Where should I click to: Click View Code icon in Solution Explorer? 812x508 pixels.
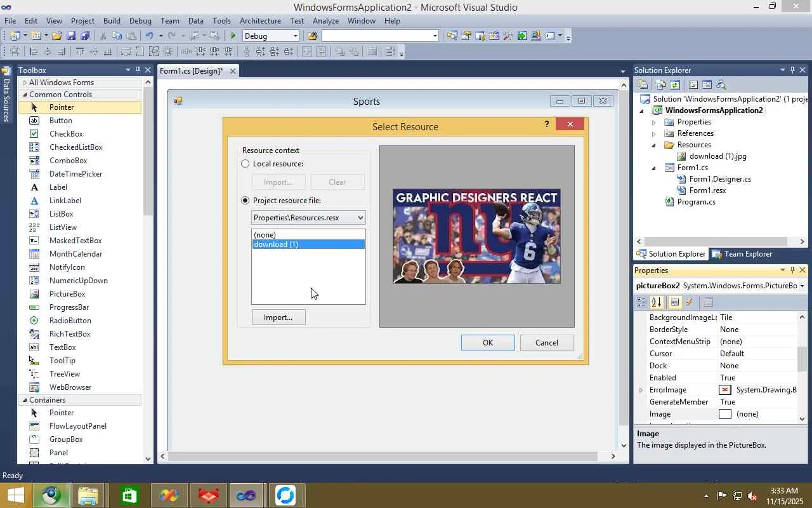coord(693,84)
